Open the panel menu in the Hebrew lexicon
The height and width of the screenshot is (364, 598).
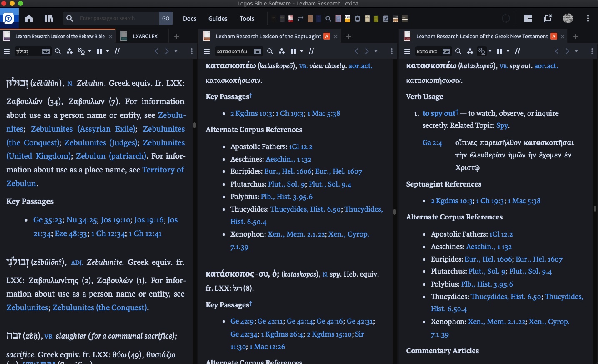click(x=7, y=51)
